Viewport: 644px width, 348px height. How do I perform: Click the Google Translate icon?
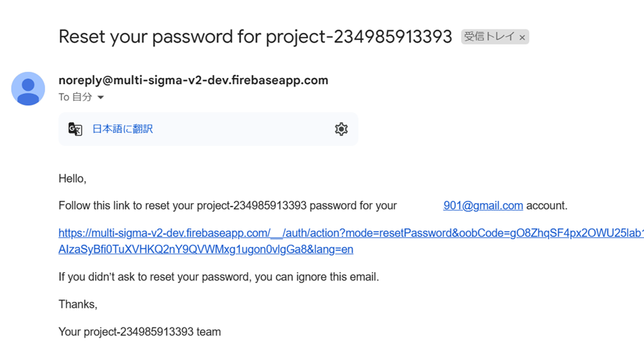tap(75, 129)
